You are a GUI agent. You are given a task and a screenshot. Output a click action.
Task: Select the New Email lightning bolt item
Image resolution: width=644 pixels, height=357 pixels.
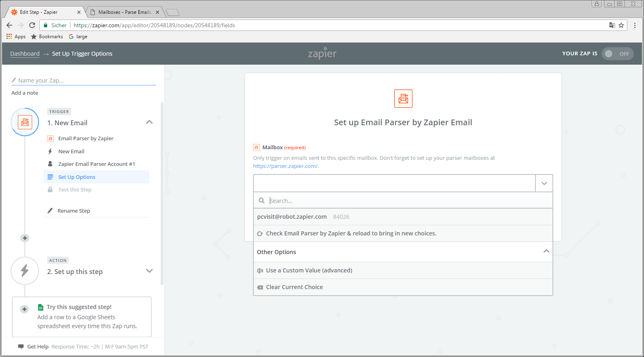[96, 151]
